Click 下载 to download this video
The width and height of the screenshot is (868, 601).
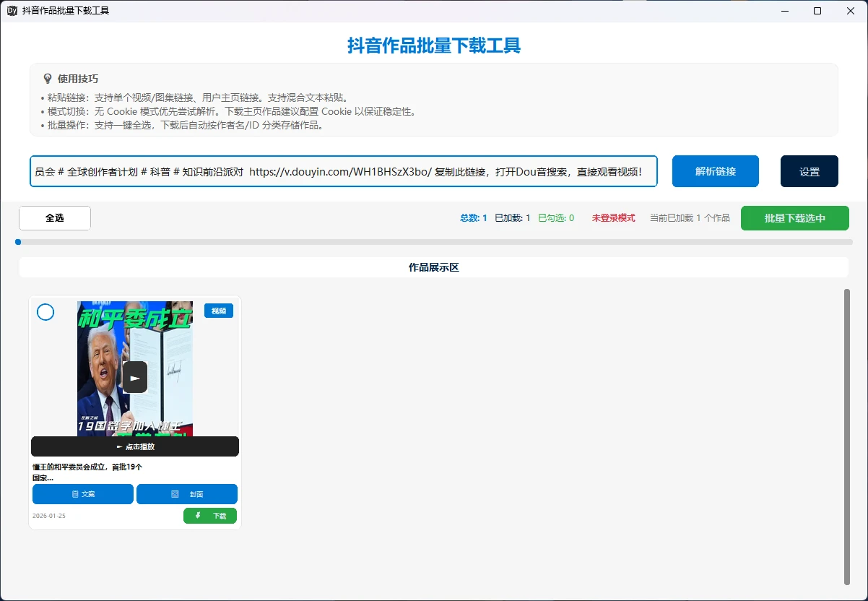click(209, 516)
